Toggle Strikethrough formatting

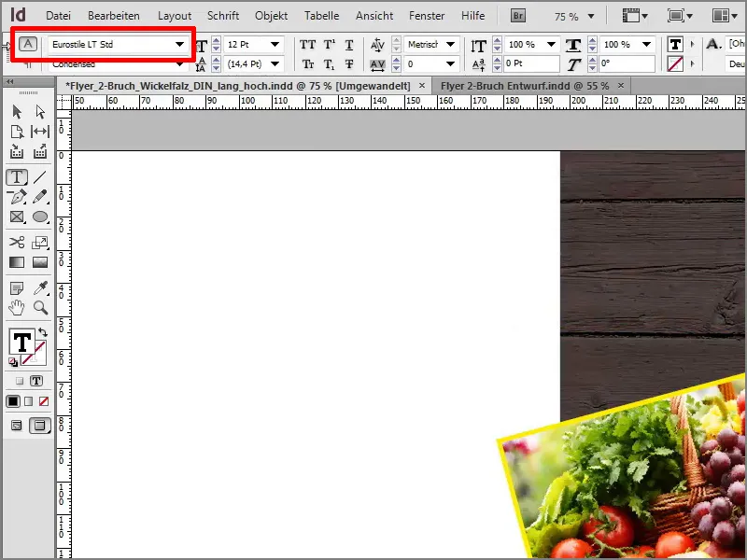(349, 63)
